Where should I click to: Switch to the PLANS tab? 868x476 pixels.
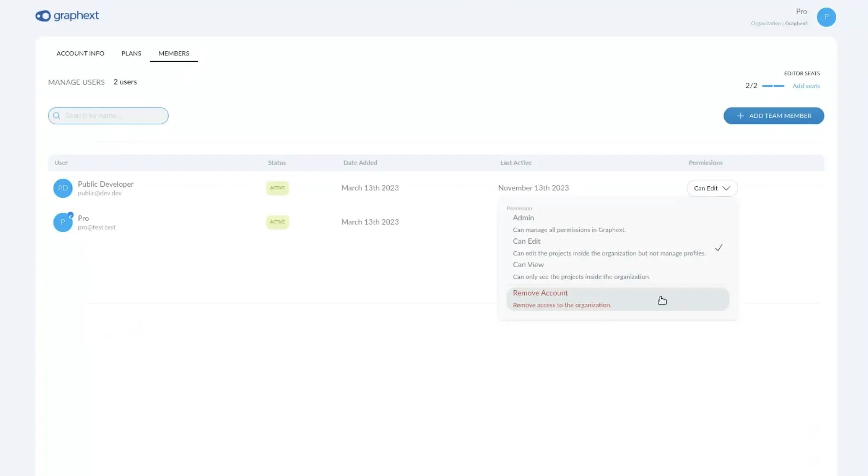tap(131, 53)
